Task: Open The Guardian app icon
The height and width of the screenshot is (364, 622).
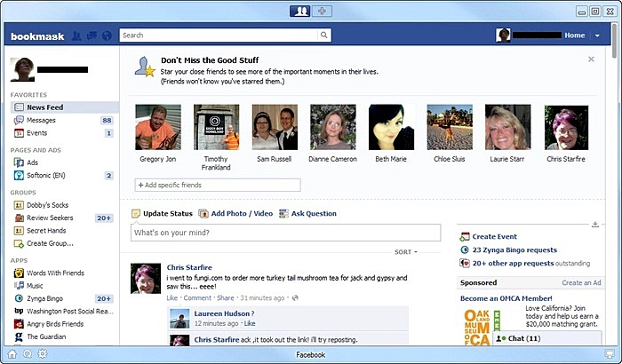Action: point(19,336)
